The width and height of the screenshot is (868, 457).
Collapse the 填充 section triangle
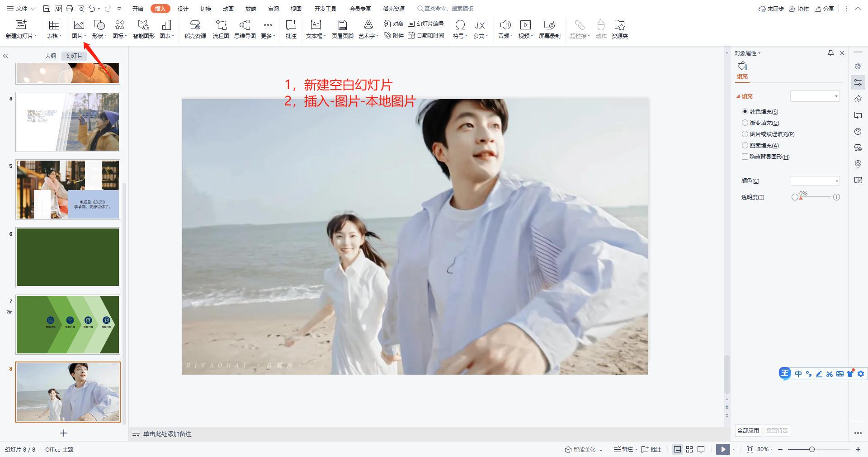[738, 96]
